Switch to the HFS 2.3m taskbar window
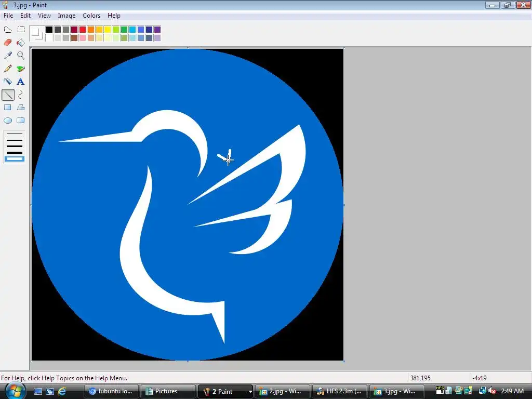 point(339,392)
